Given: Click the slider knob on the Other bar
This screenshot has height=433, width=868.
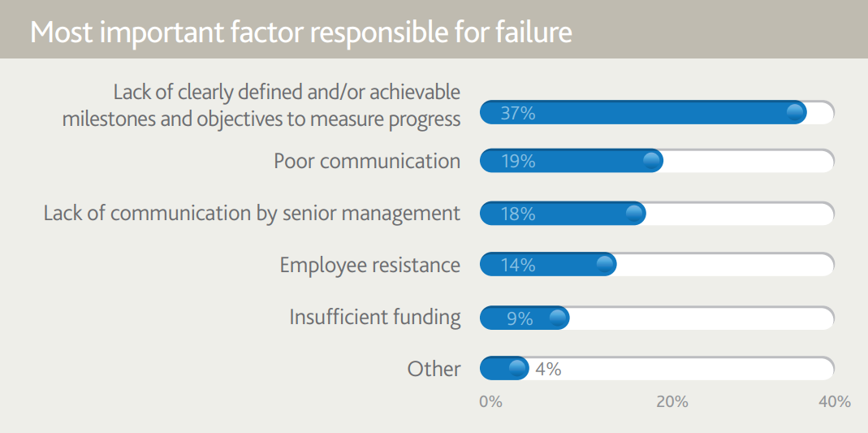Looking at the screenshot, I should tap(517, 369).
